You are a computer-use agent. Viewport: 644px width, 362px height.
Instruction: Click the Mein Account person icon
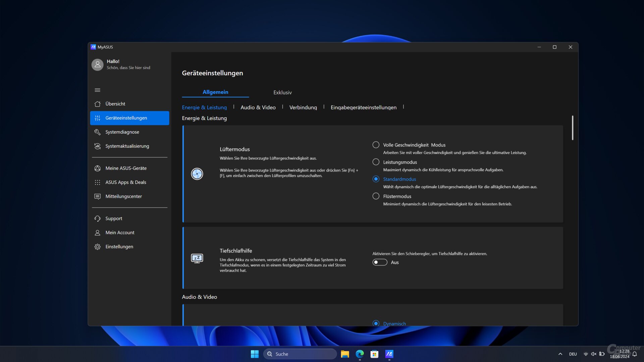[97, 233]
